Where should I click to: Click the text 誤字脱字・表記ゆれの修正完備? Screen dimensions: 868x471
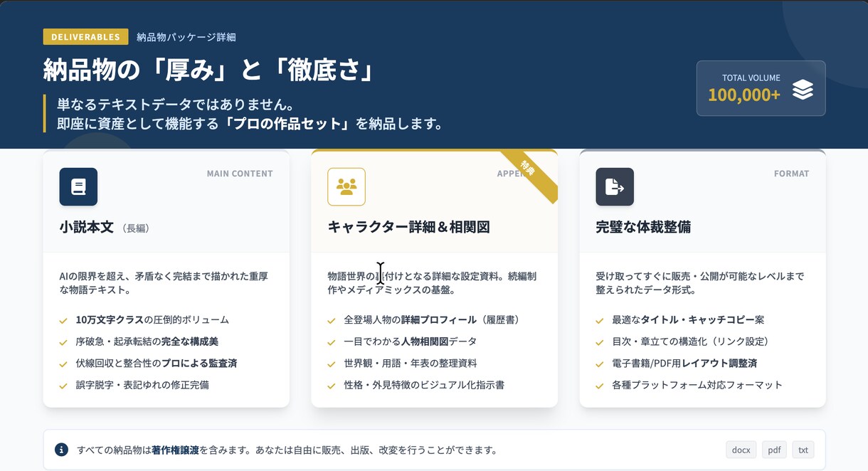(142, 385)
